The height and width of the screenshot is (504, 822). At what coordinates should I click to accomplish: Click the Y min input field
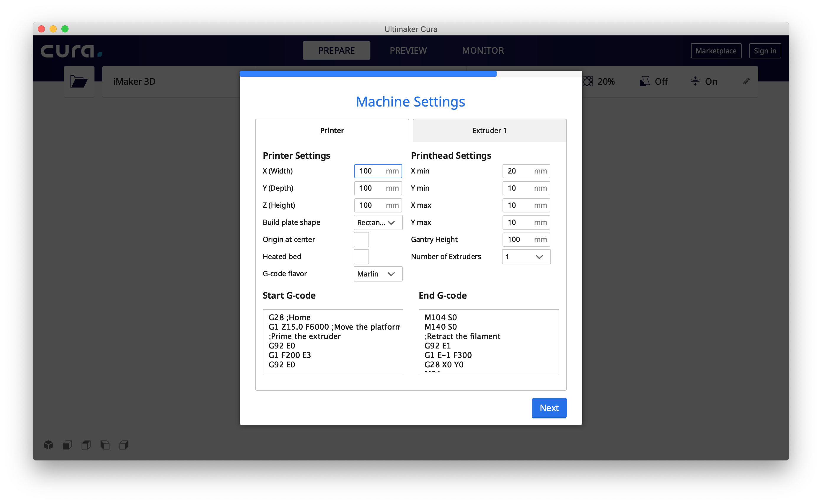pos(526,188)
